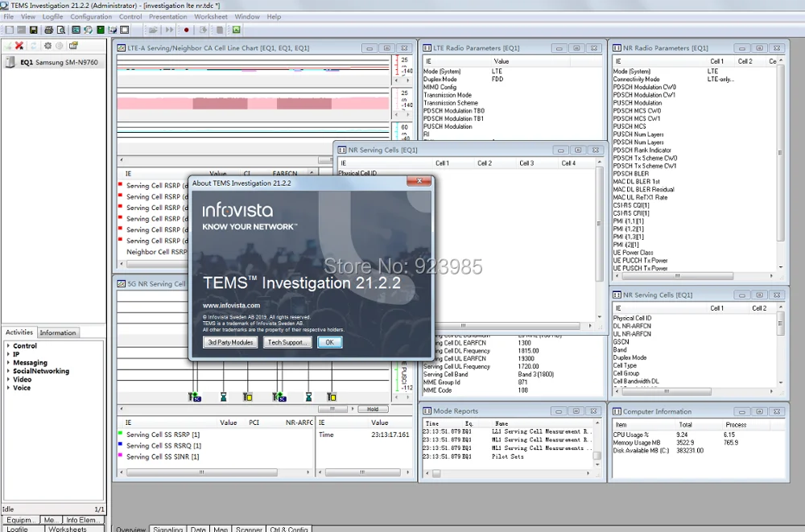Open the Worksheet menu

click(x=210, y=16)
